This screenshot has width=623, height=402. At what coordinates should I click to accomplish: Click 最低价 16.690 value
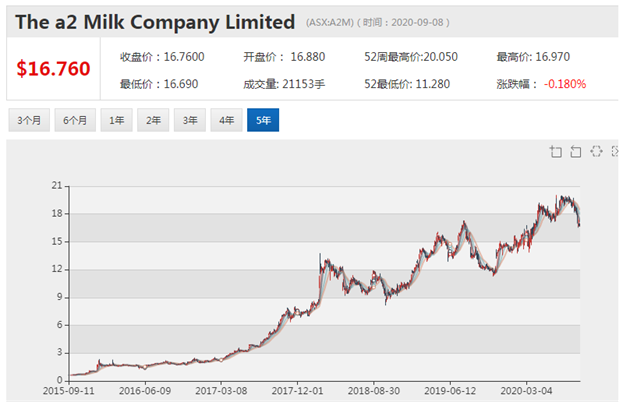pyautogui.click(x=159, y=84)
